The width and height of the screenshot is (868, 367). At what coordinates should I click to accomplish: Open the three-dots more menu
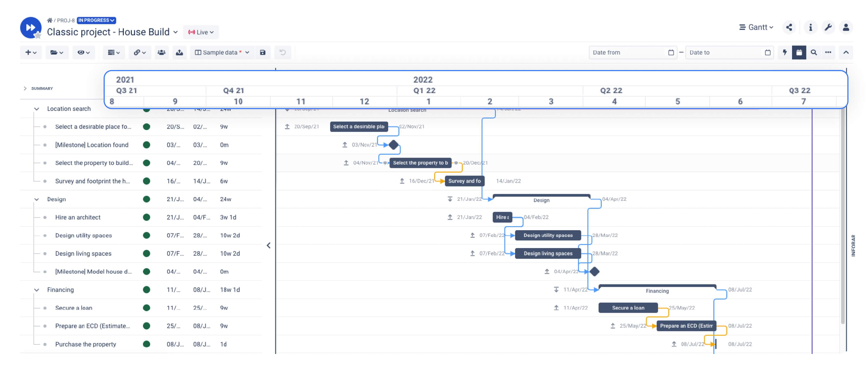pyautogui.click(x=828, y=52)
